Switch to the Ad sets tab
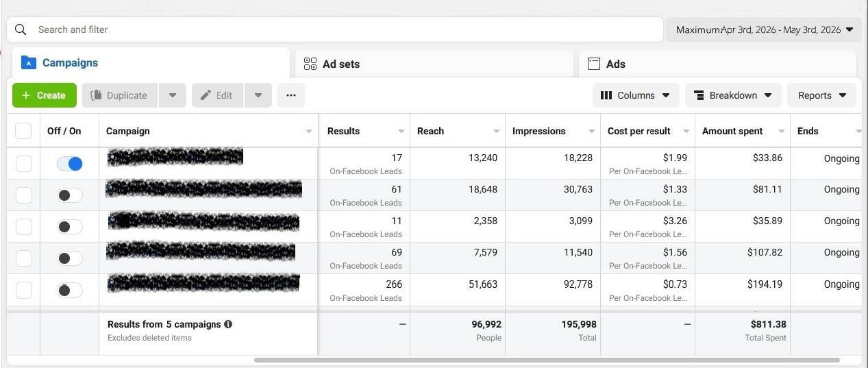This screenshot has height=368, width=868. [434, 64]
